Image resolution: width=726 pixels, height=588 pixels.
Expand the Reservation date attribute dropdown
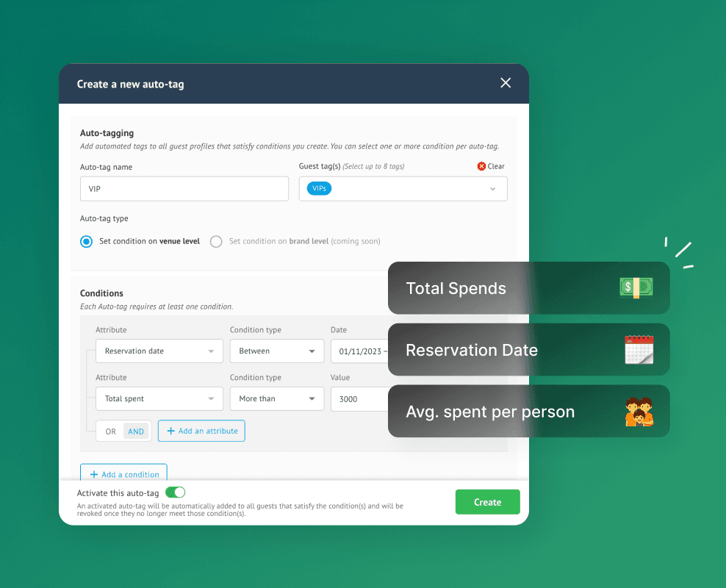(159, 351)
